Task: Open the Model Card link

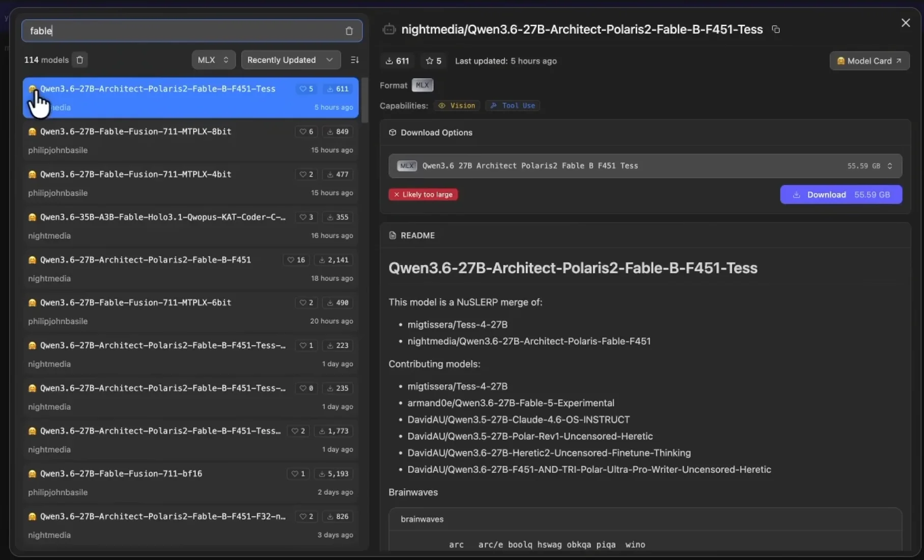Action: tap(870, 61)
